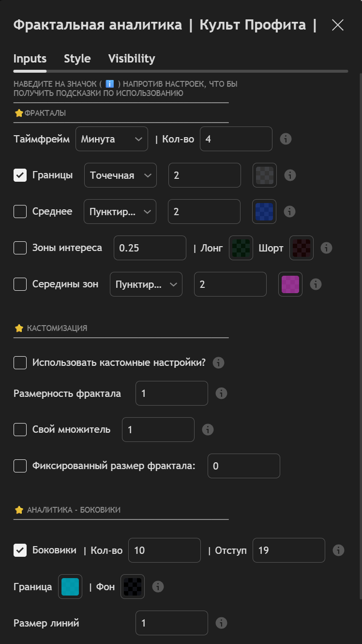Open the Visibility tab
Image resolution: width=362 pixels, height=644 pixels.
pos(132,59)
